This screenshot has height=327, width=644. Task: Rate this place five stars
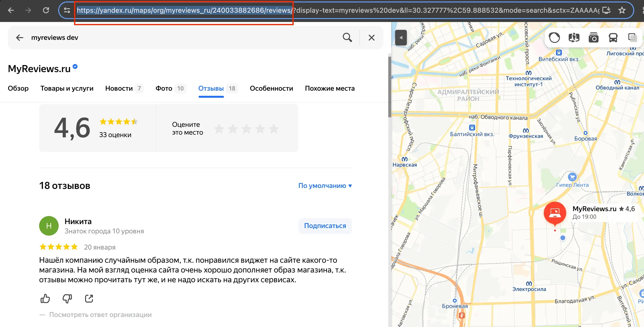click(274, 129)
